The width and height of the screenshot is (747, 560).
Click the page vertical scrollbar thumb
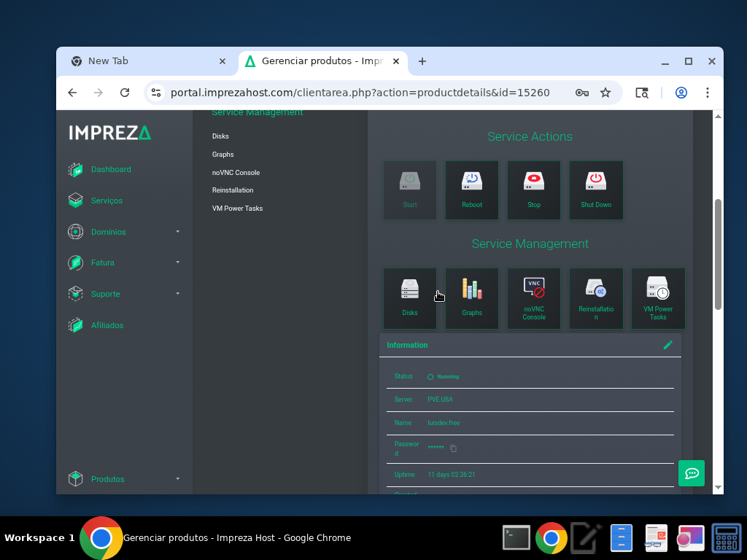[718, 254]
